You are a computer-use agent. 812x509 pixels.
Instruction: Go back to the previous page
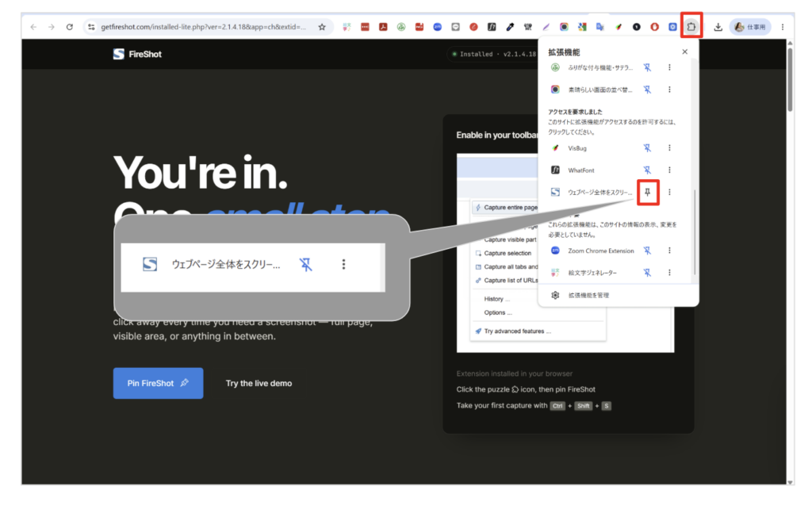pos(33,27)
